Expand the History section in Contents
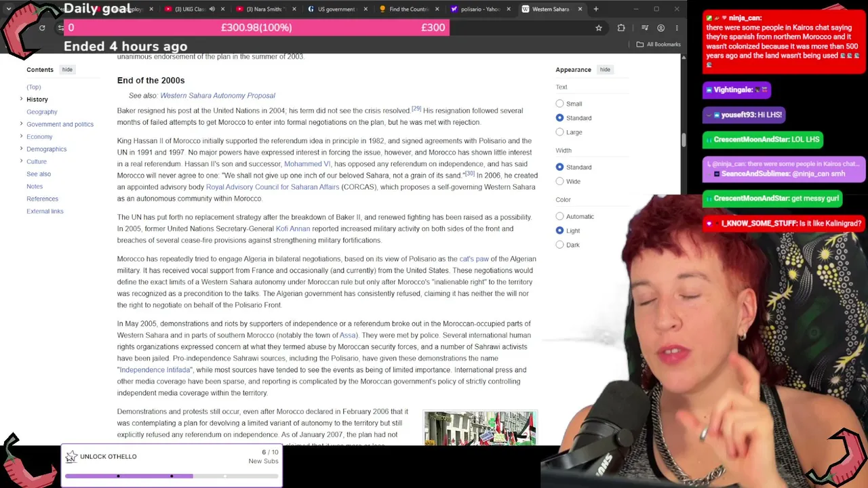The height and width of the screenshot is (488, 868). tap(21, 99)
